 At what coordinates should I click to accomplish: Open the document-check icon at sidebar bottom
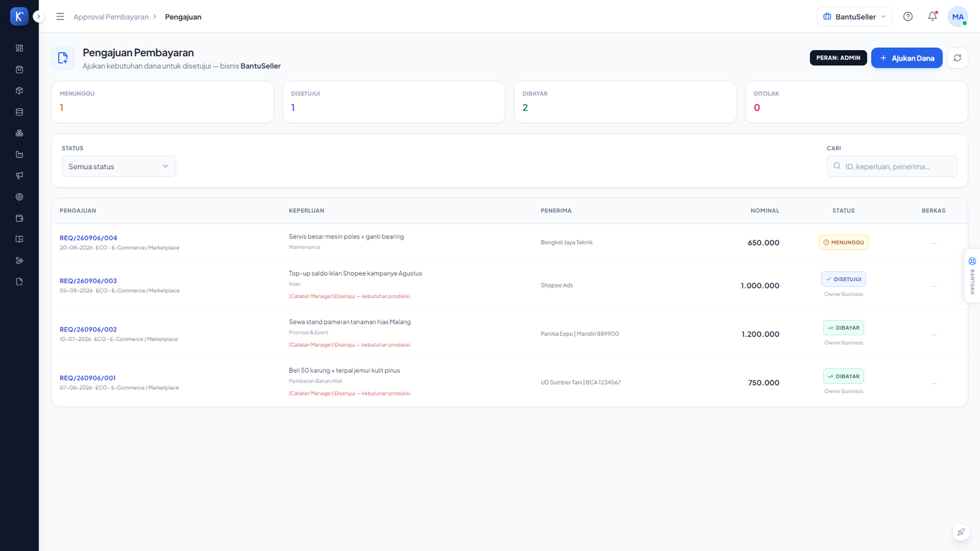pyautogui.click(x=20, y=282)
